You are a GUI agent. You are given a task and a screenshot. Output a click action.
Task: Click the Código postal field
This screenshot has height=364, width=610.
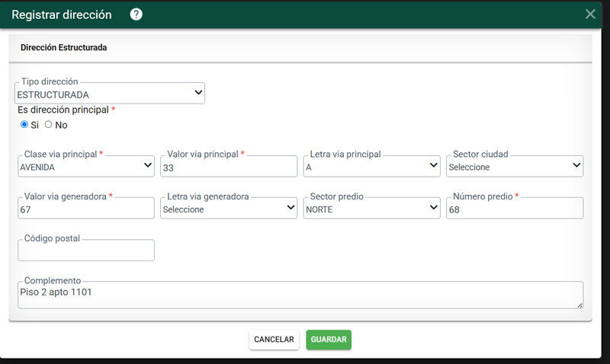(86, 251)
